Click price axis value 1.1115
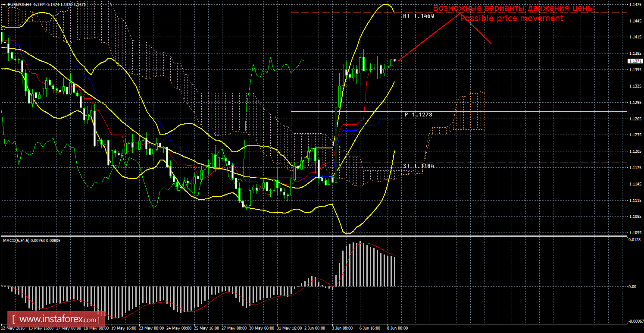The height and width of the screenshot is (333, 644). (x=635, y=201)
